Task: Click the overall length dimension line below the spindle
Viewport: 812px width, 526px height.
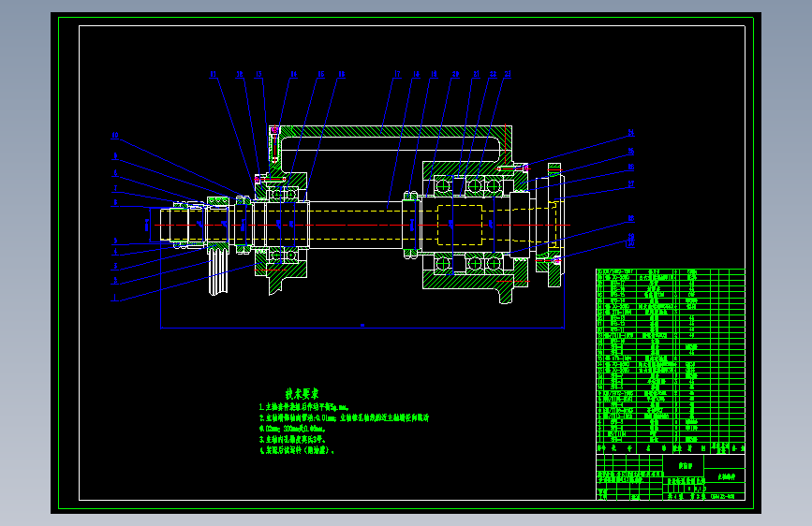Action: (362, 328)
